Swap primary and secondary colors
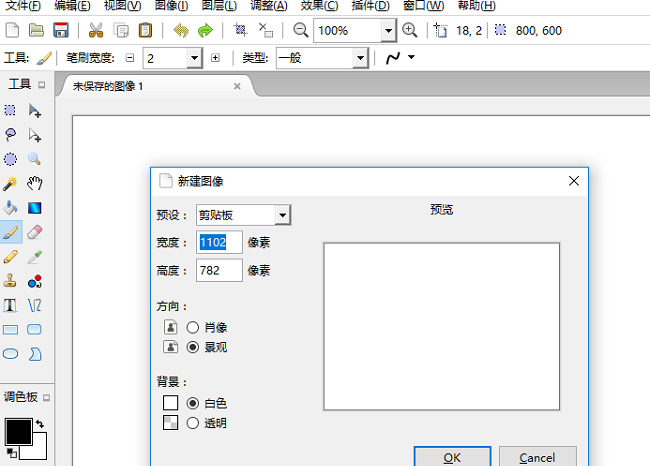 click(x=40, y=423)
